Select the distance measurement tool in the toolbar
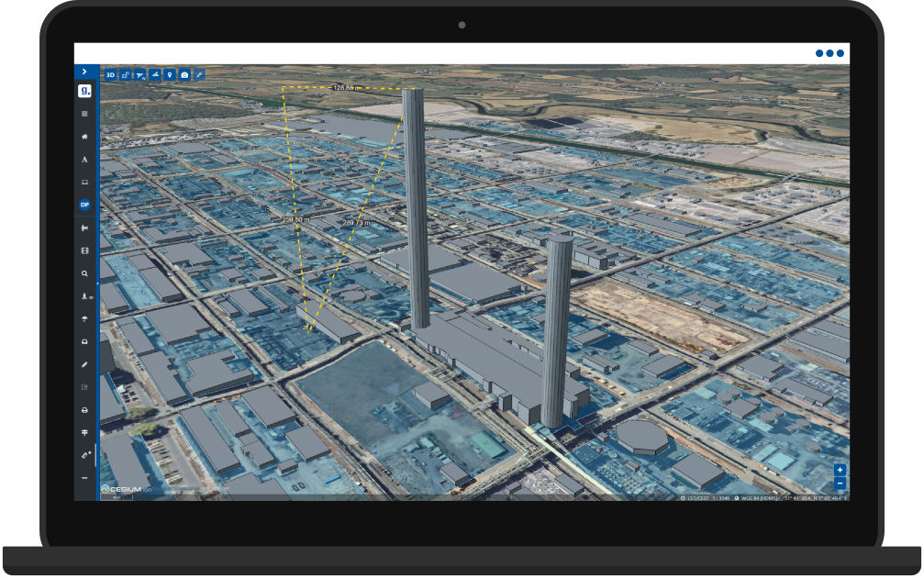Image resolution: width=924 pixels, height=578 pixels. tap(199, 74)
